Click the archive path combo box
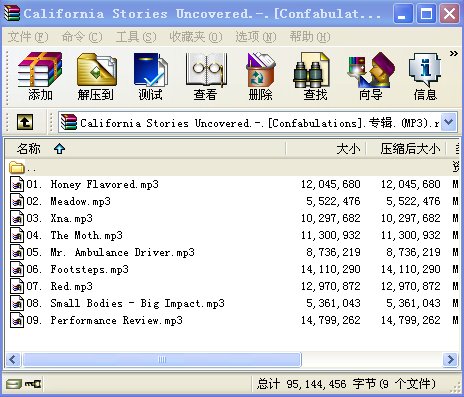The width and height of the screenshot is (464, 397). tap(257, 123)
